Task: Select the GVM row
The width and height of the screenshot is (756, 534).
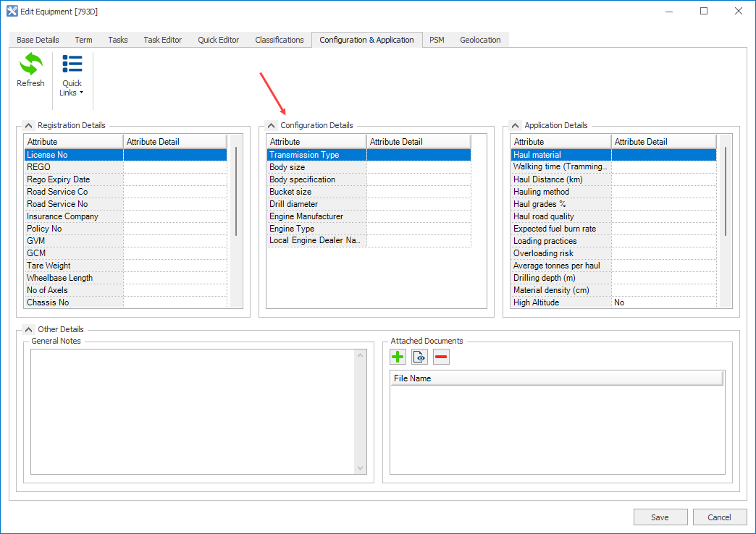Action: pyautogui.click(x=125, y=241)
